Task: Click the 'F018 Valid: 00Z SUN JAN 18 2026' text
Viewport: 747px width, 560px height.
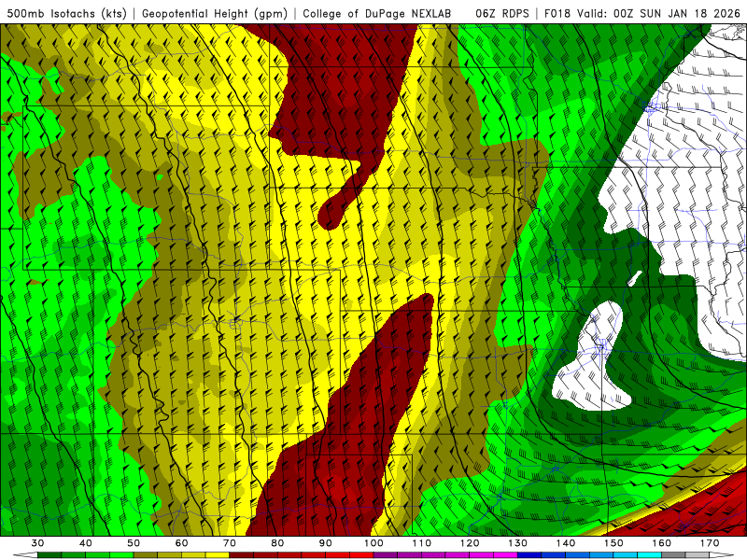Action: pyautogui.click(x=642, y=13)
